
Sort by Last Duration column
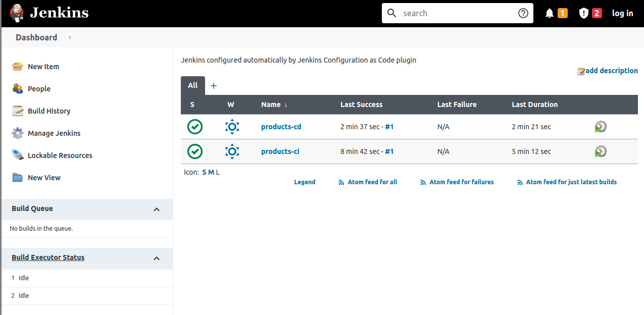[x=535, y=104]
